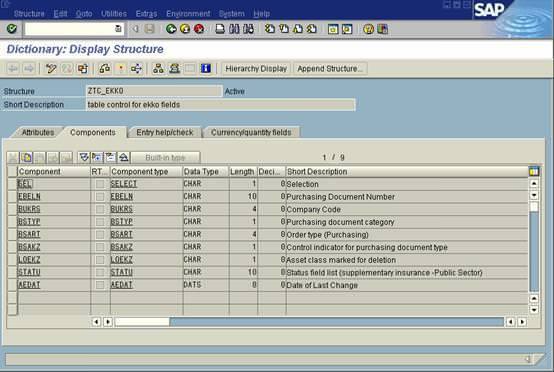Click the Structure name field ZTC_EKKO
The image size is (554, 372).
coord(154,91)
